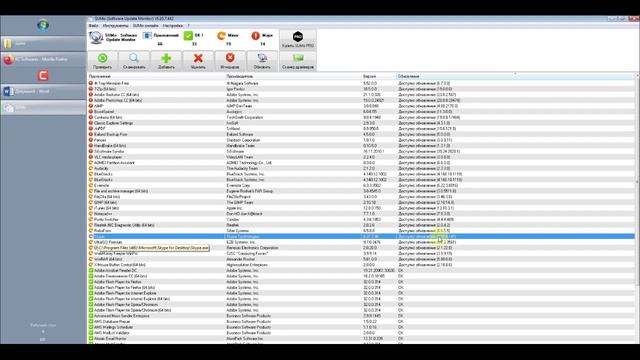The image size is (640, 360).
Task: Select the Adobe Acrobat Reader DC row
Action: [361, 271]
